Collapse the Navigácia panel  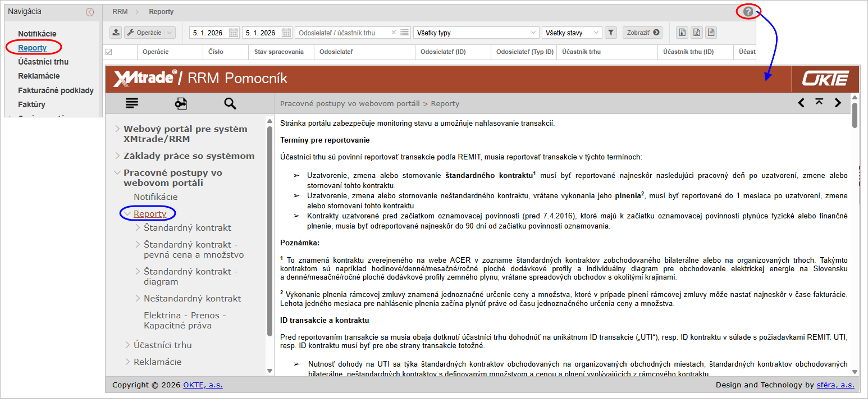pos(90,12)
